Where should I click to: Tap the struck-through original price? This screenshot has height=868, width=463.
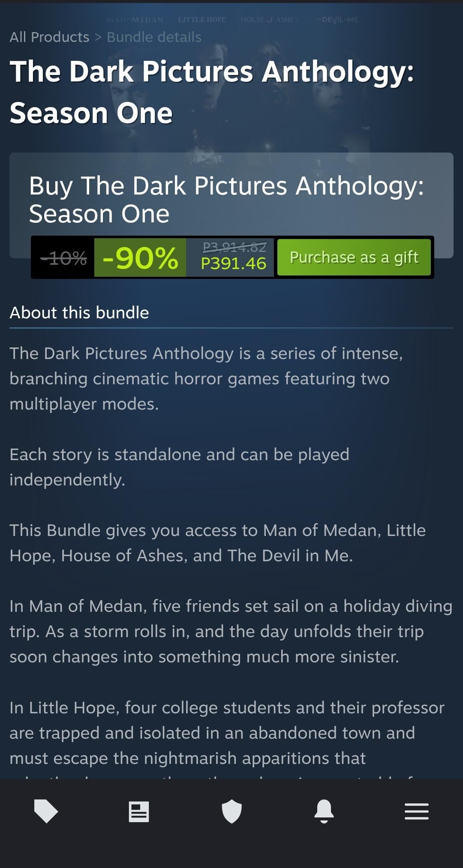[x=234, y=247]
